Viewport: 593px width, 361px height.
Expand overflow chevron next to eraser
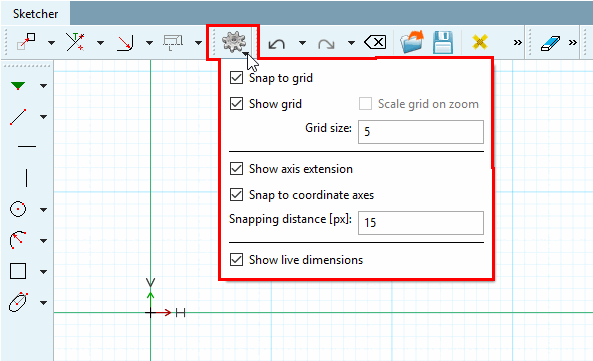click(573, 43)
